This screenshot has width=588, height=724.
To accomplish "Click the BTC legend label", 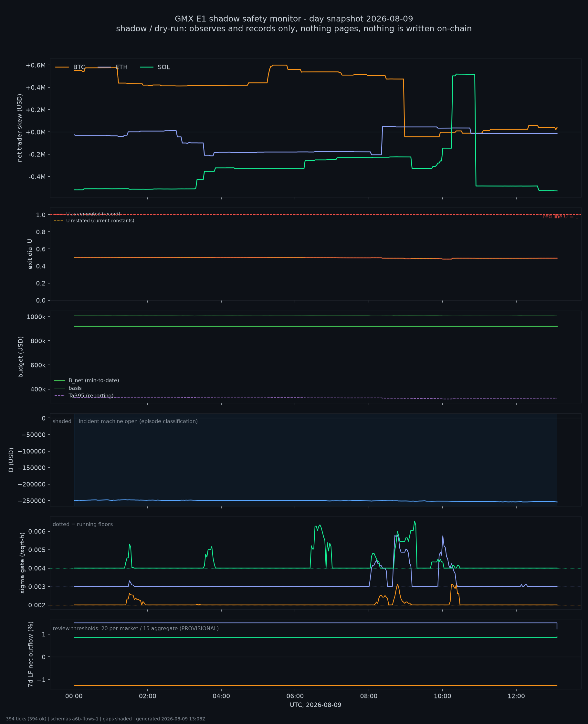I will point(79,67).
